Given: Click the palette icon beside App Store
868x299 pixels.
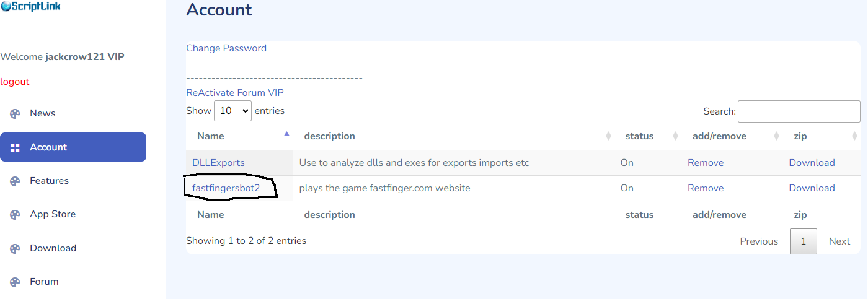Looking at the screenshot, I should [15, 214].
